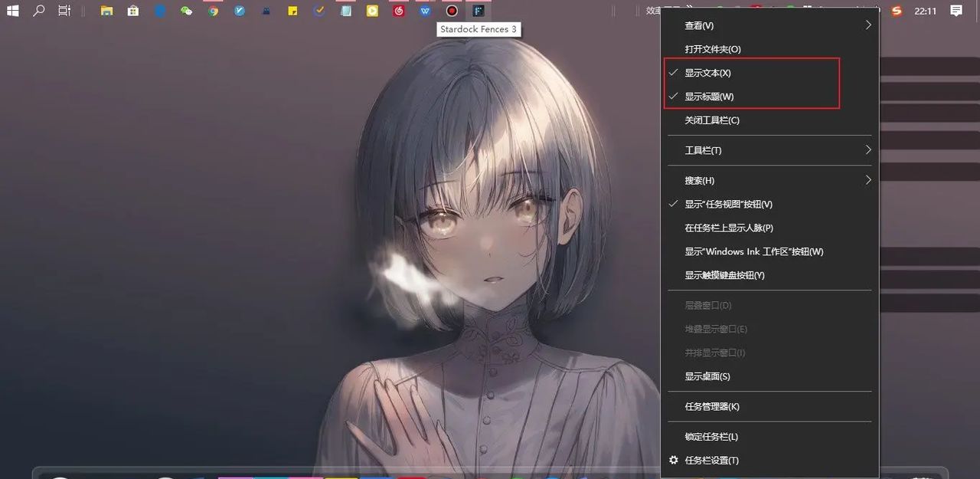Image resolution: width=980 pixels, height=479 pixels.
Task: Expand the 工具栏(T) submenu
Action: (769, 150)
